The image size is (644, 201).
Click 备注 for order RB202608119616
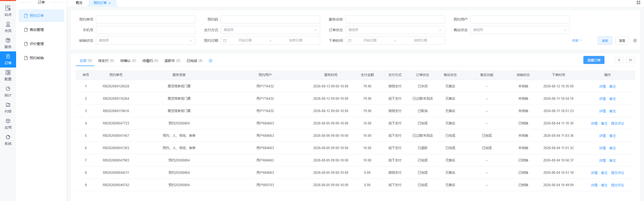click(x=612, y=111)
